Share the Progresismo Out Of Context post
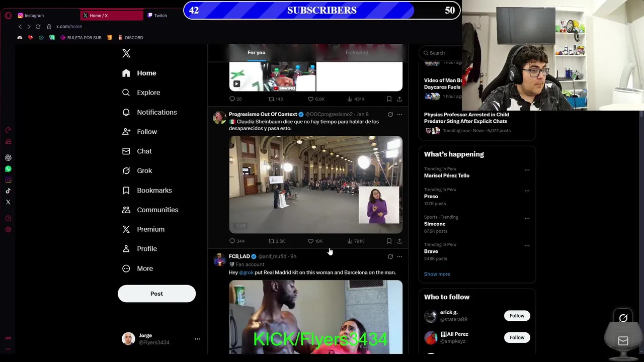644x362 pixels. point(399,241)
